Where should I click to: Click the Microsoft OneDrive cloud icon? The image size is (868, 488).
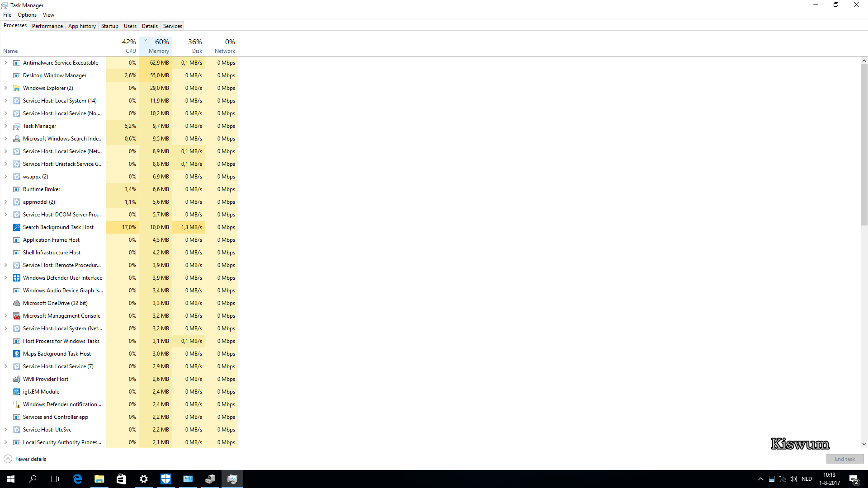(x=17, y=303)
